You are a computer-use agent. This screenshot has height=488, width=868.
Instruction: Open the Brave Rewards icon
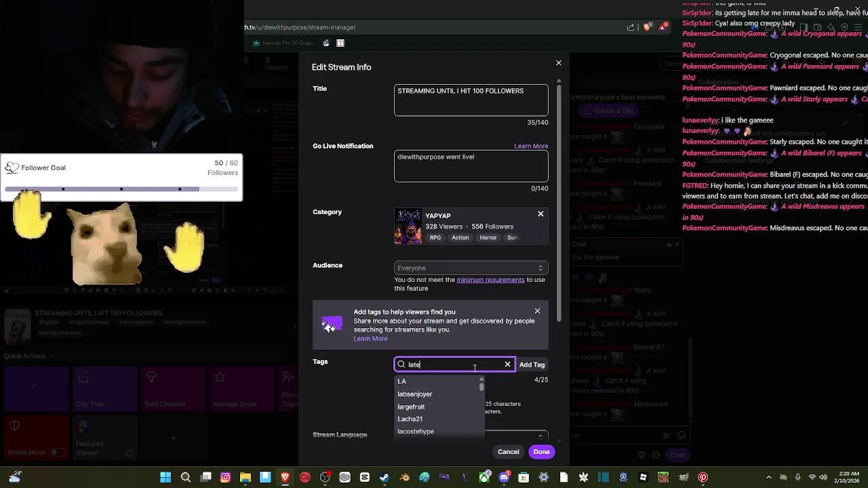click(x=663, y=27)
